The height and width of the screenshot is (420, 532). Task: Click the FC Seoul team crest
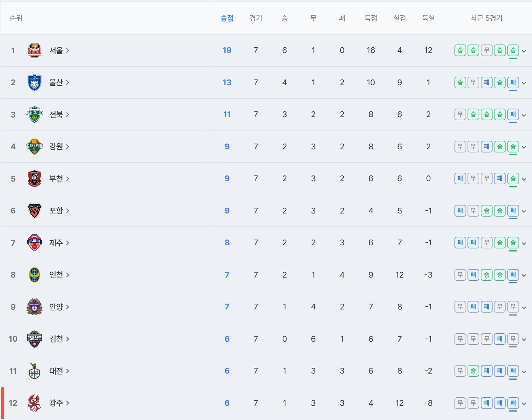coord(35,50)
